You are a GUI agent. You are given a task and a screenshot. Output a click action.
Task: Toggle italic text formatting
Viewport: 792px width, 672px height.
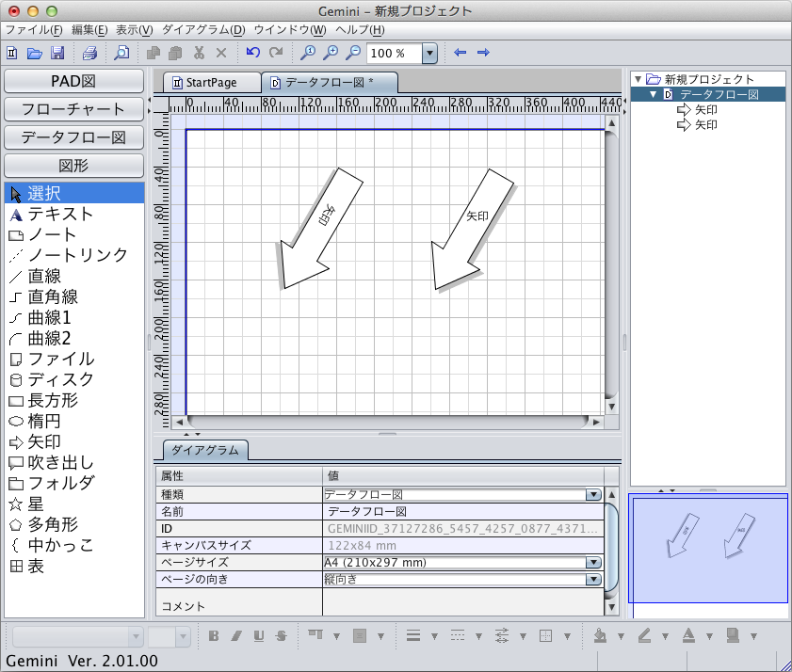235,635
